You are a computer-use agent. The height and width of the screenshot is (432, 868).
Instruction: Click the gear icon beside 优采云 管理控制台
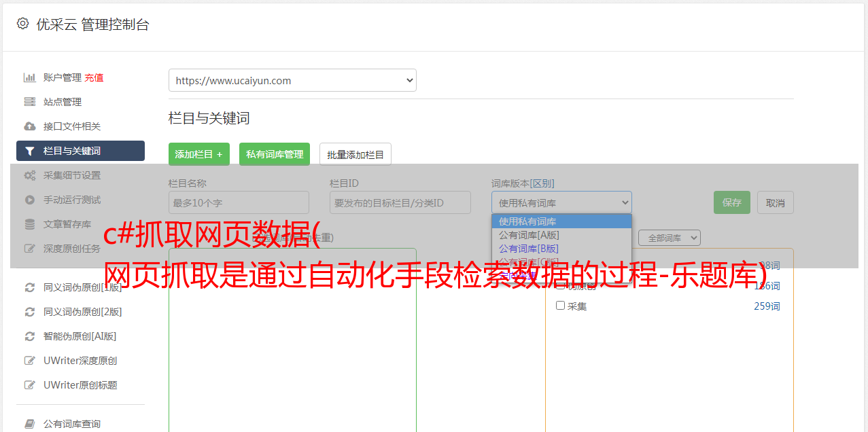(x=22, y=24)
